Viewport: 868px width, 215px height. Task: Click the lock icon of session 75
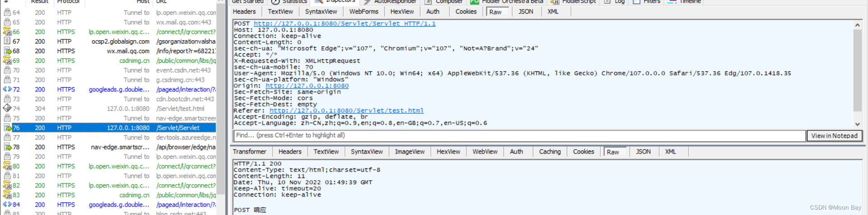coord(7,118)
